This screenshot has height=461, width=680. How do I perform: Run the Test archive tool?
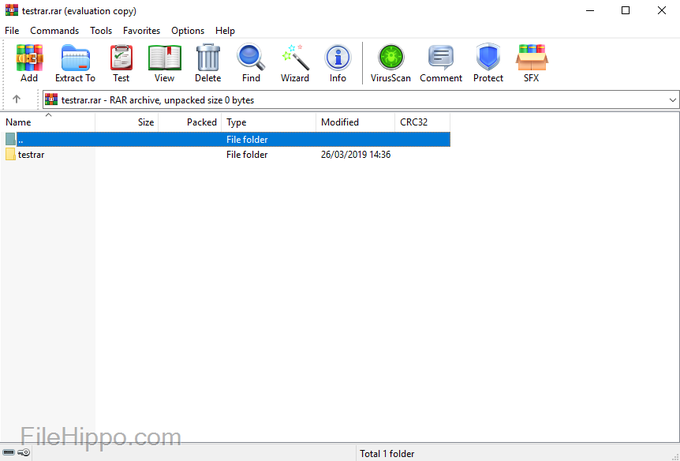[x=121, y=63]
